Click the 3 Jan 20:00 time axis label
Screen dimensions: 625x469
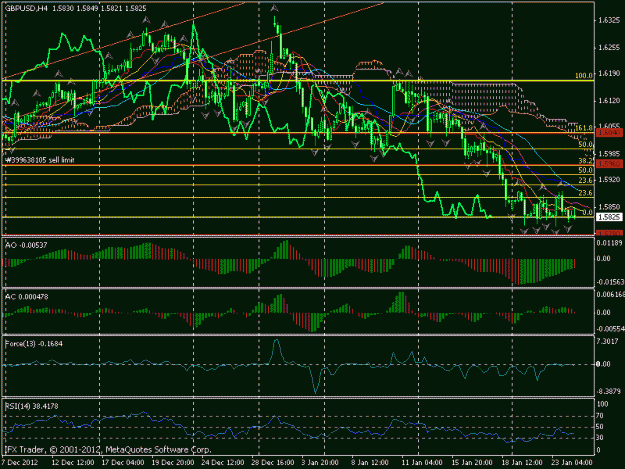320,463
